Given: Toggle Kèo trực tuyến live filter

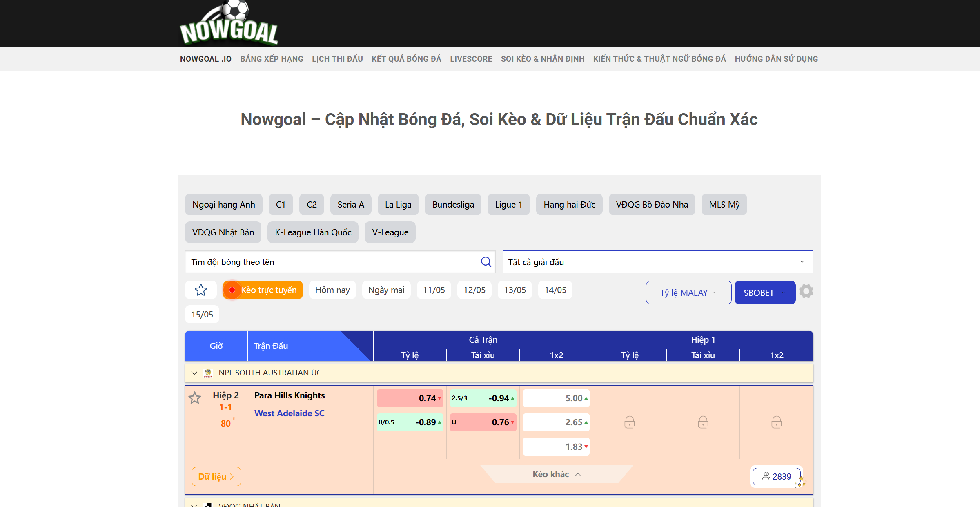Looking at the screenshot, I should (263, 290).
